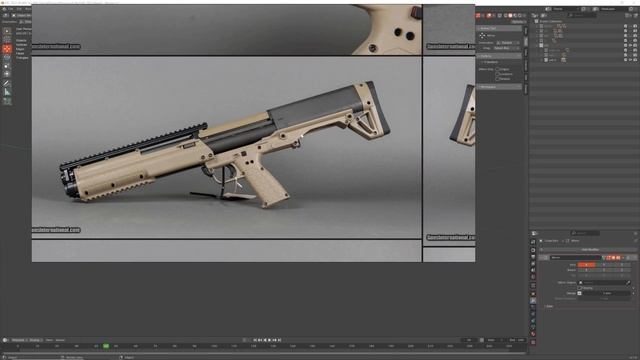Screen dimensions: 640x360
Task: Open the outliner filter funnel
Action: pos(628,15)
